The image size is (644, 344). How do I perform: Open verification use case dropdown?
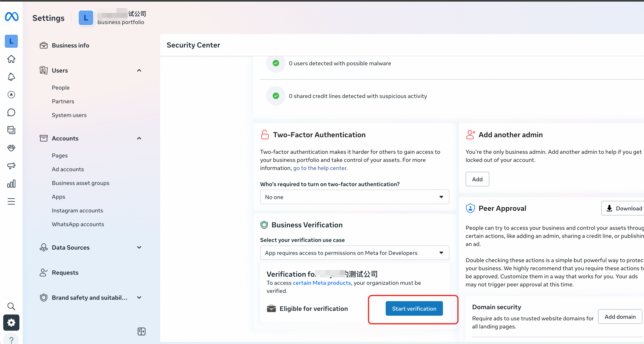pyautogui.click(x=354, y=253)
